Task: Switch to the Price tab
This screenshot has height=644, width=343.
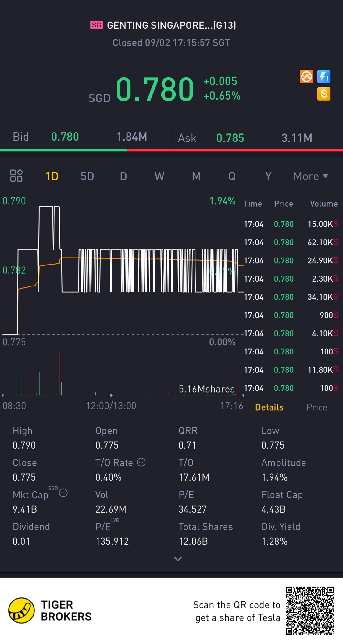Action: (317, 407)
